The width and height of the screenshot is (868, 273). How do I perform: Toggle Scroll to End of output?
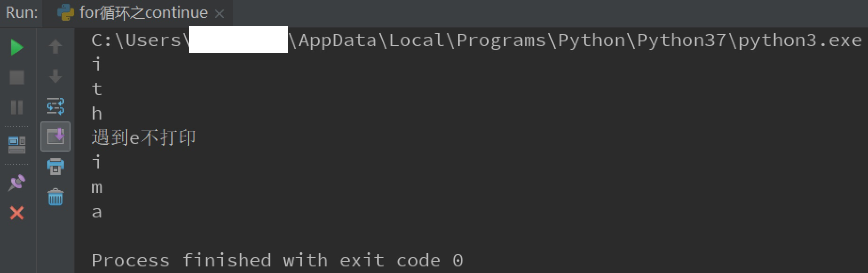(x=55, y=136)
